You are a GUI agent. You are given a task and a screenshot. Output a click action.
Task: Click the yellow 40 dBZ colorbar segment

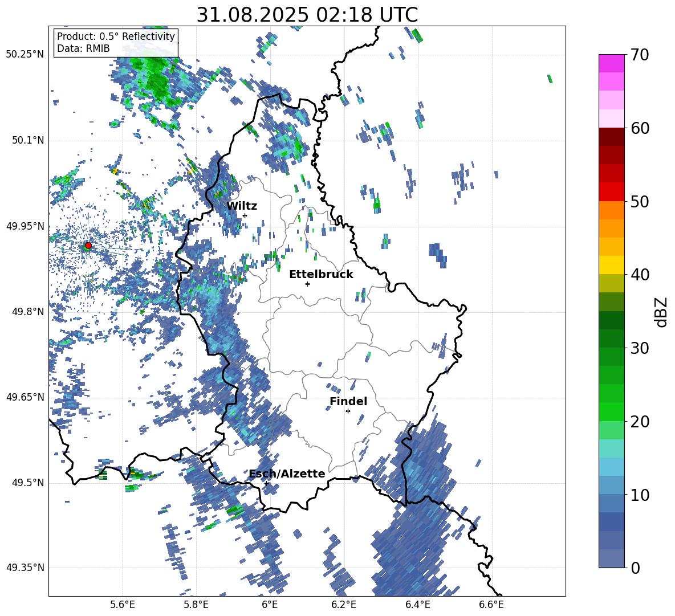click(x=611, y=265)
